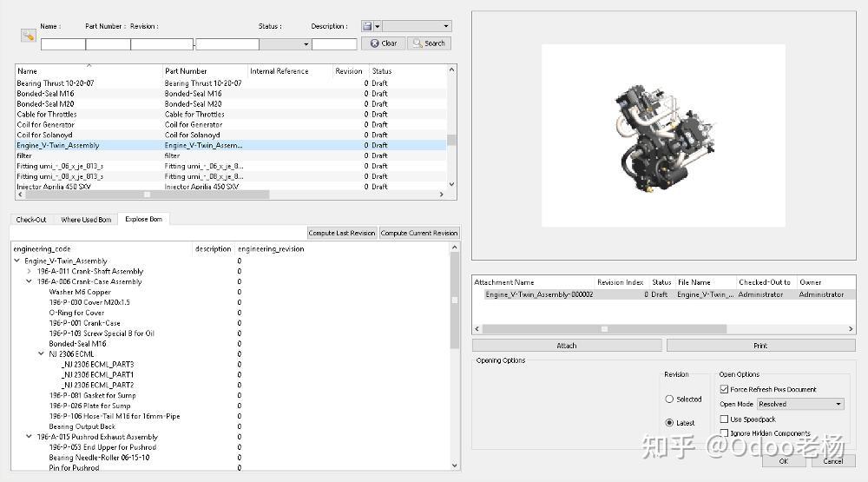Toggle Force Refresh Pws Document checkbox

coord(724,389)
